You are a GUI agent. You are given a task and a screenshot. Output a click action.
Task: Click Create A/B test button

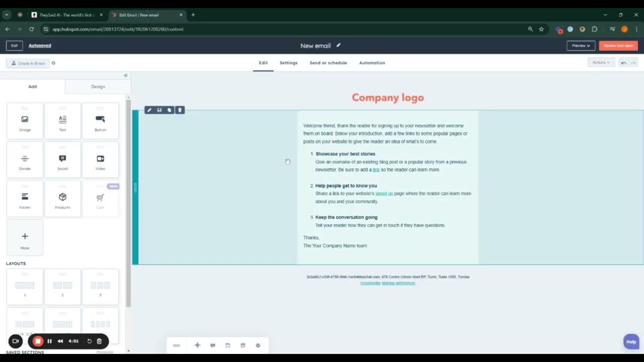point(28,63)
